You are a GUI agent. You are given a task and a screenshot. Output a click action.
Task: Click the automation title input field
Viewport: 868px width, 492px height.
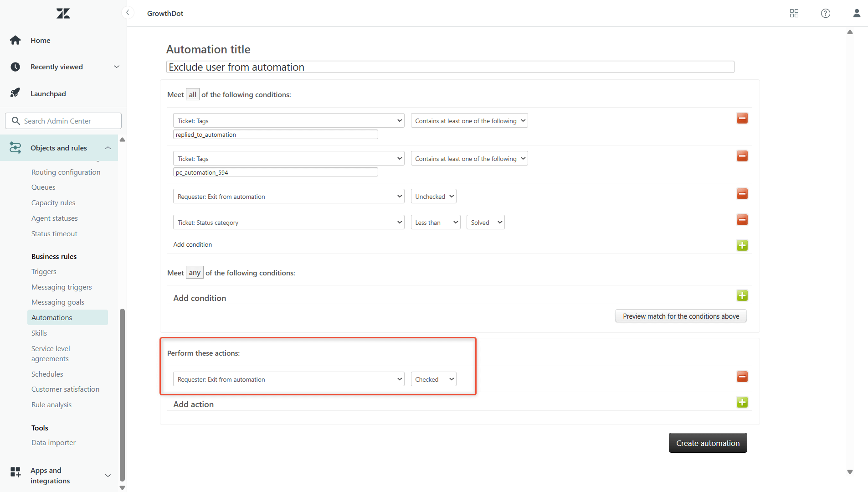click(x=450, y=67)
